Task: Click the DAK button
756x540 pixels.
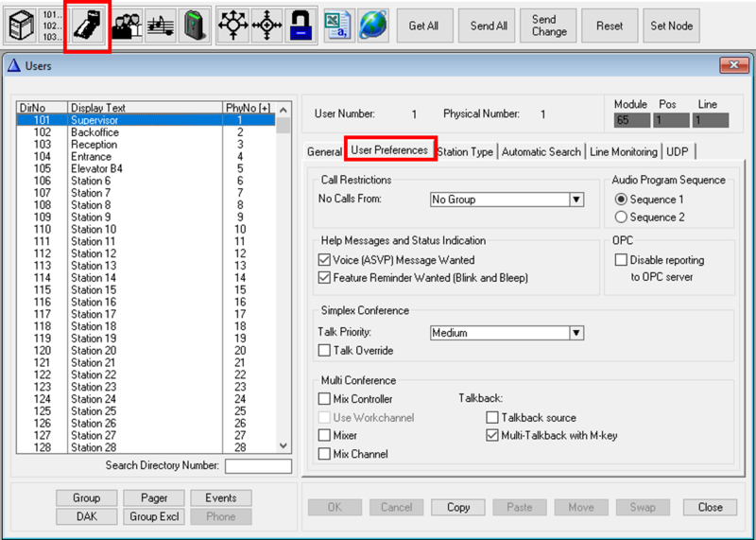Action: (87, 516)
